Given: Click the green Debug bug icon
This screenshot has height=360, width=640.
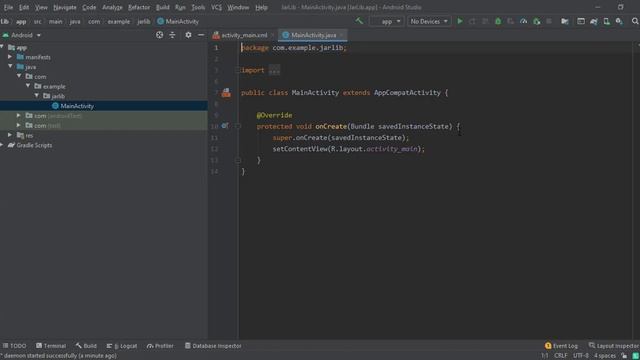Looking at the screenshot, I should (498, 21).
